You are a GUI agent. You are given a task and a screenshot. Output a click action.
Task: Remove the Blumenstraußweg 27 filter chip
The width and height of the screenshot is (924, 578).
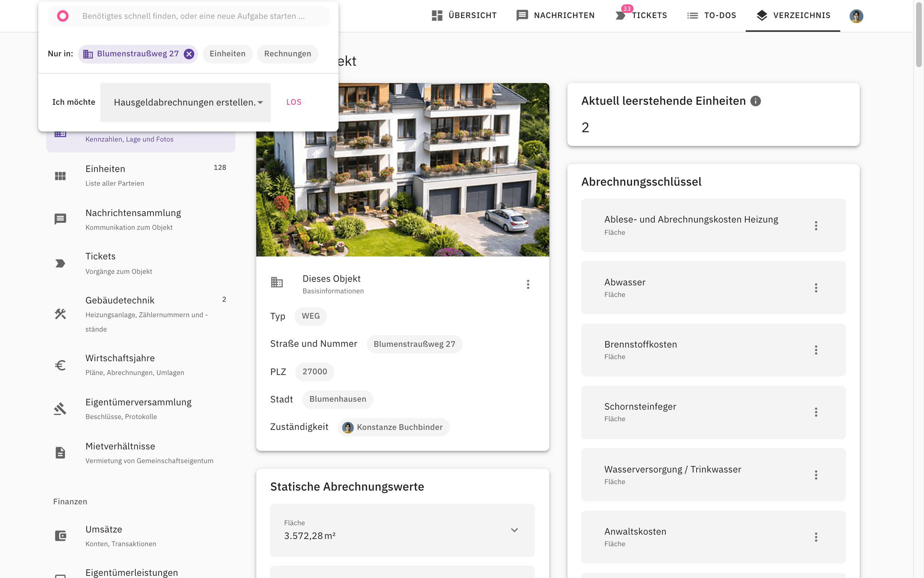click(x=189, y=54)
